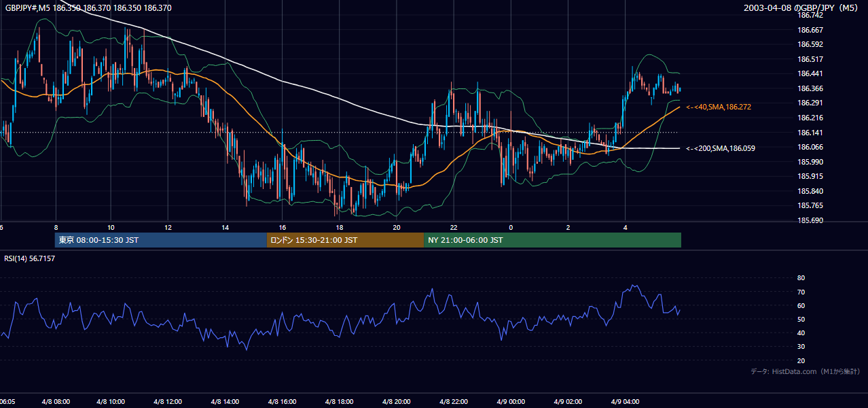Click the 4/9 02:00 date label
Viewport: 868px width, 408px height.
click(x=568, y=402)
